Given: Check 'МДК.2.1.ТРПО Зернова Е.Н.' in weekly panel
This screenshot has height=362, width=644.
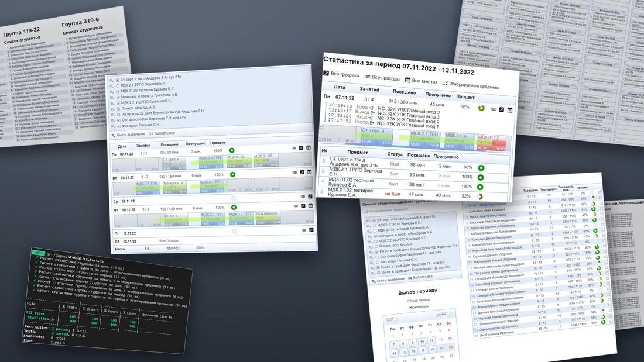Looking at the screenshot, I should [118, 86].
